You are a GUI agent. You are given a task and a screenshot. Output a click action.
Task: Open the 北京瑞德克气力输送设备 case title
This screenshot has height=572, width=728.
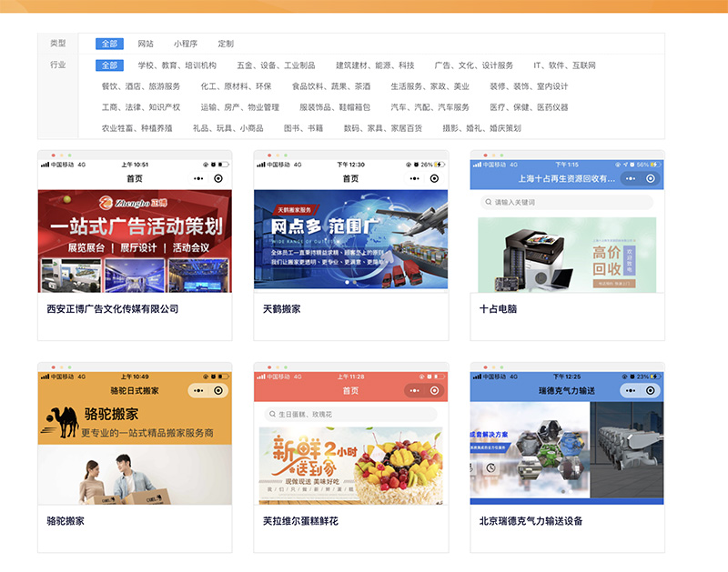[x=531, y=521]
